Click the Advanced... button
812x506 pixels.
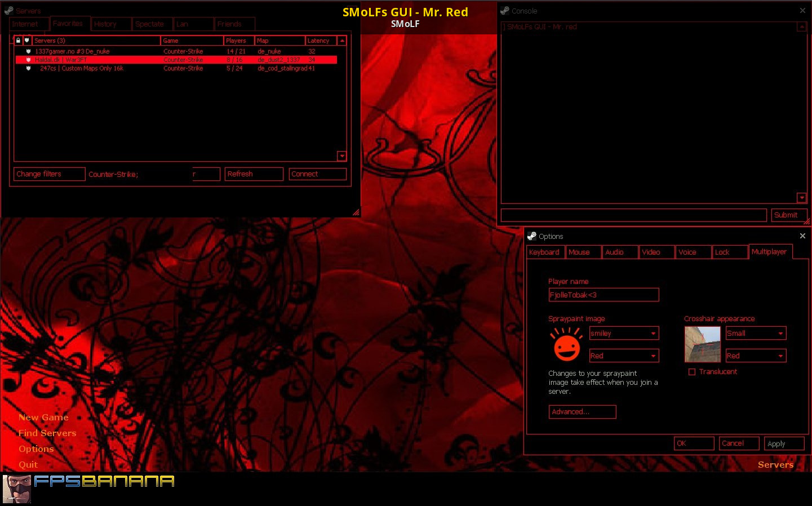tap(582, 412)
